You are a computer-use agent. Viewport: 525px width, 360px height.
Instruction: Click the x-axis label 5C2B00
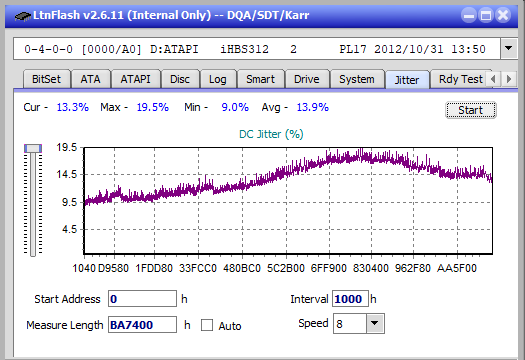(x=286, y=268)
